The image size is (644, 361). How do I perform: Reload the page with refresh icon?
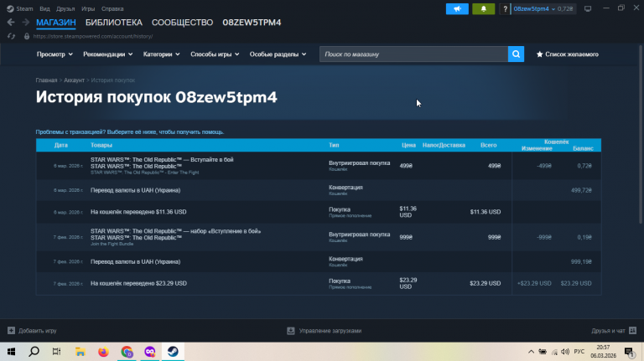pyautogui.click(x=11, y=36)
